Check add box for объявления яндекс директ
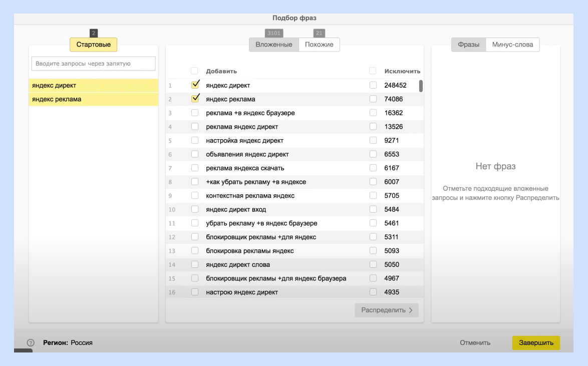 click(195, 154)
